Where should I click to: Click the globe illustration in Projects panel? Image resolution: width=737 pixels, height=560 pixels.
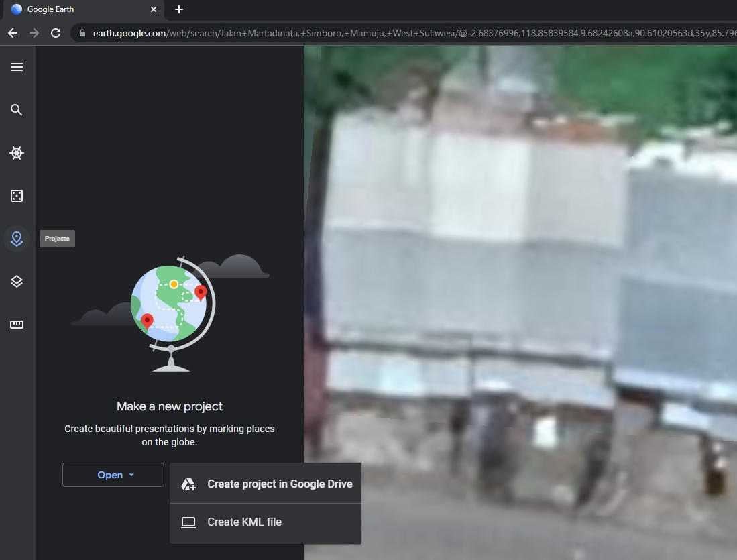point(170,314)
